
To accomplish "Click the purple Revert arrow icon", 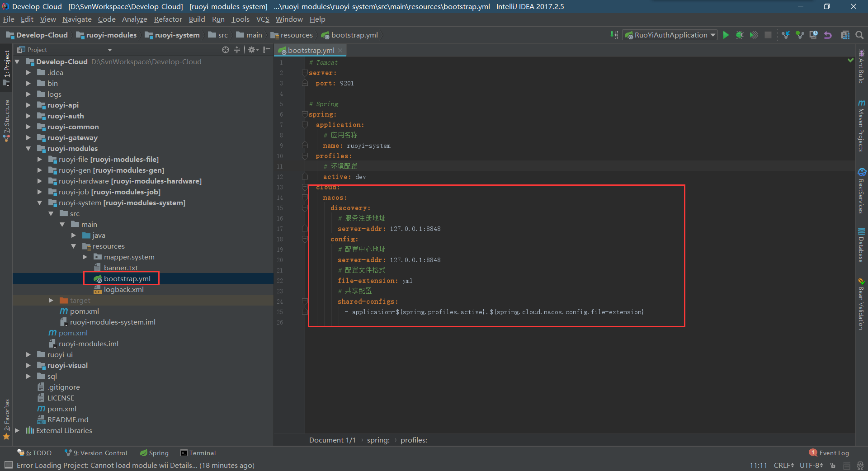I will (x=828, y=35).
